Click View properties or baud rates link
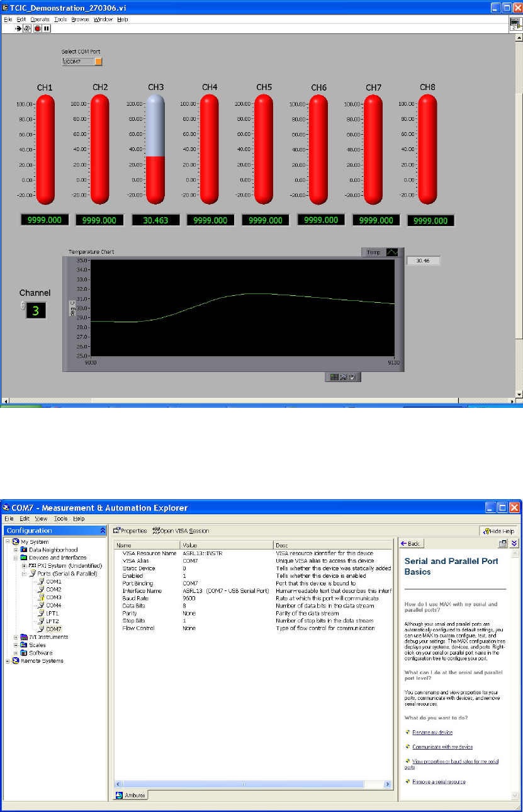Screen dimensions: 523x812 click(452, 764)
